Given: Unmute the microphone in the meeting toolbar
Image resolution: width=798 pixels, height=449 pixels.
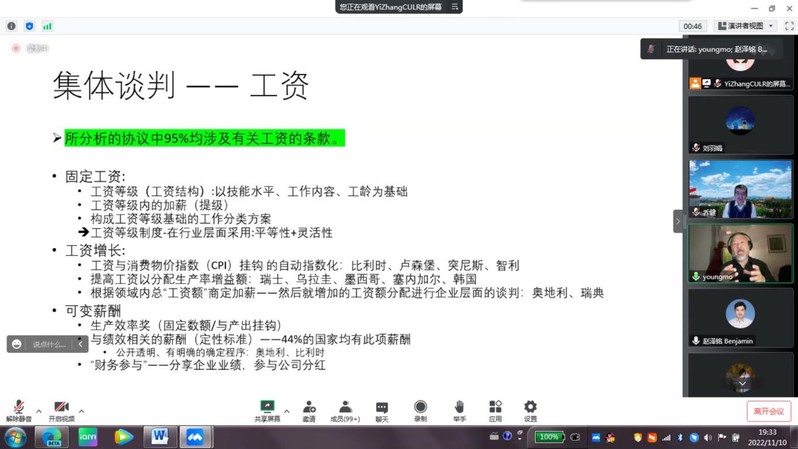Looking at the screenshot, I should click(18, 408).
